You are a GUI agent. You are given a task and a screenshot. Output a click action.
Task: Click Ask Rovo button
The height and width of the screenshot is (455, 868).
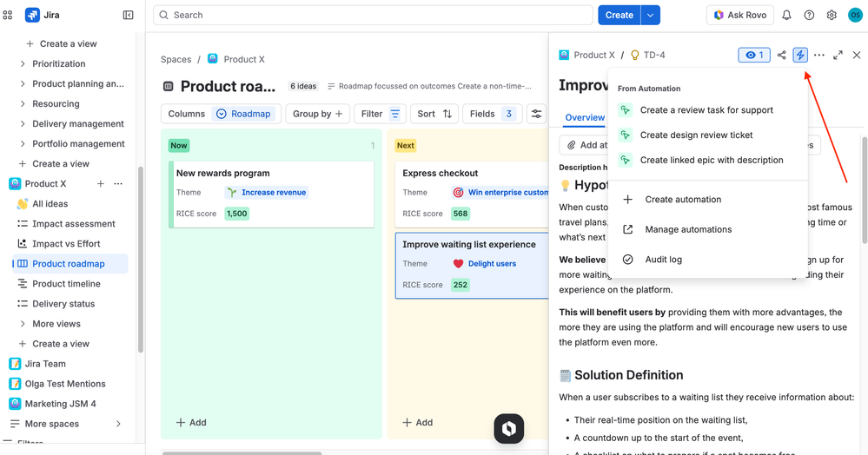point(740,15)
